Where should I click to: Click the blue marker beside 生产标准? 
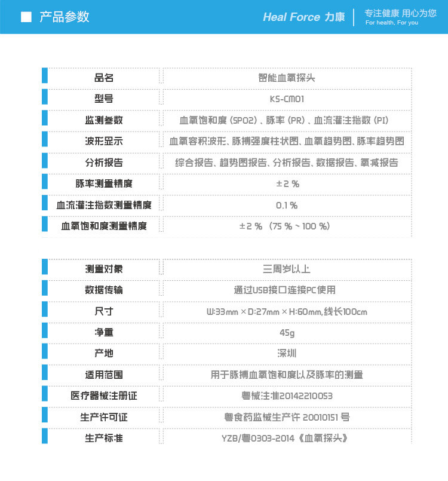click(45, 436)
